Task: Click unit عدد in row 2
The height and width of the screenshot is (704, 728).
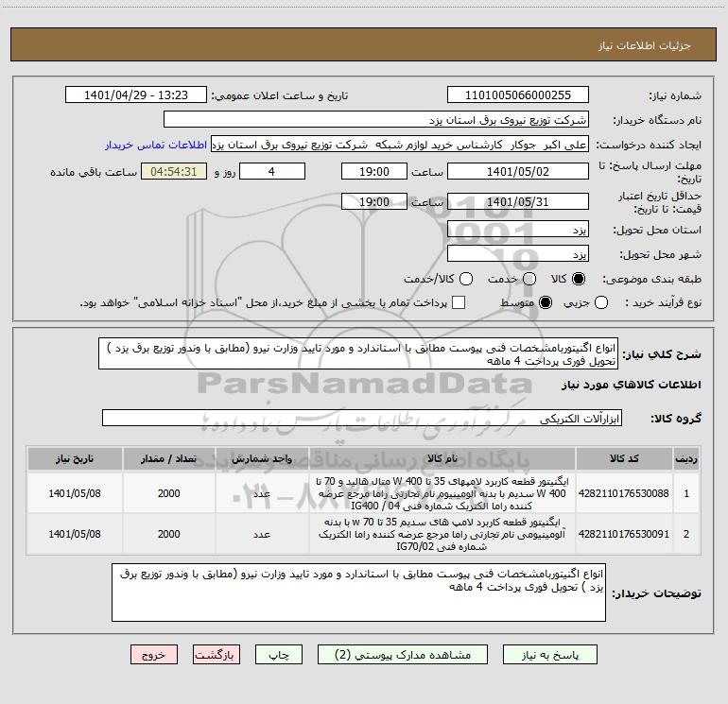Action: coord(262,534)
